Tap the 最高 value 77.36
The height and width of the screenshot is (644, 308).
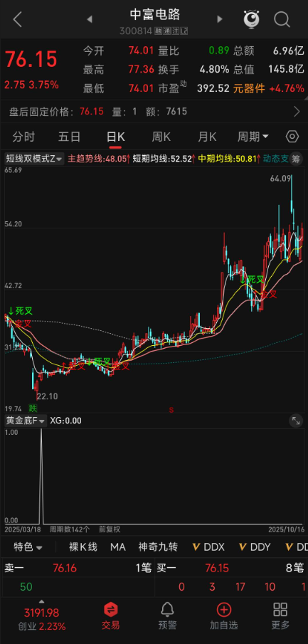(x=141, y=70)
